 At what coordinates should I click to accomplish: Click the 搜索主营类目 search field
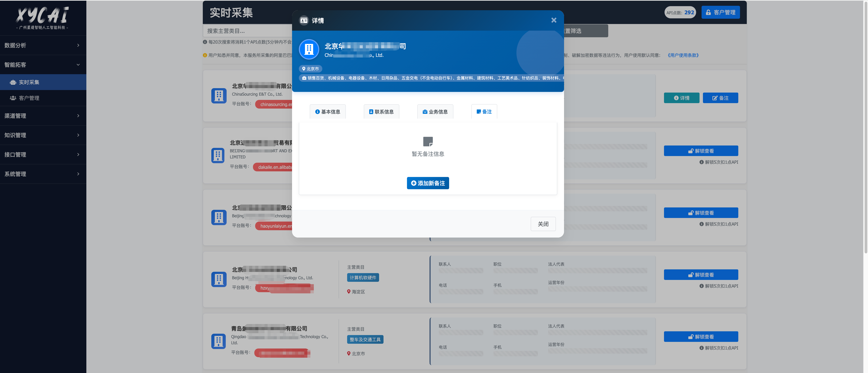click(248, 31)
